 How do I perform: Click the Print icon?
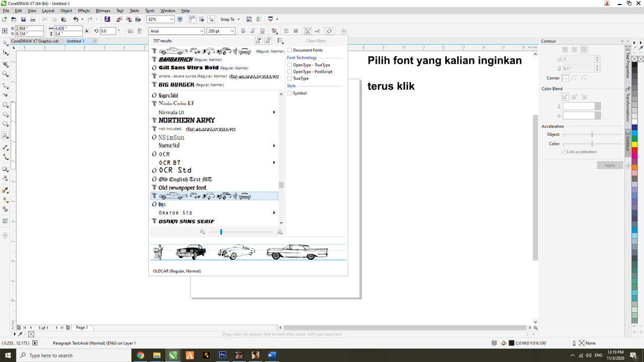point(33,20)
